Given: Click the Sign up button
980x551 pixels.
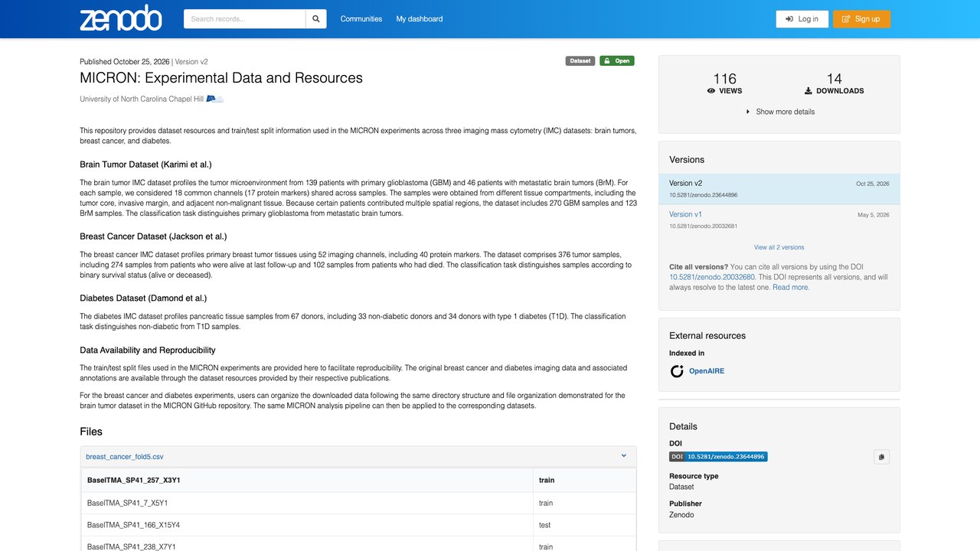Looking at the screenshot, I should 861,19.
